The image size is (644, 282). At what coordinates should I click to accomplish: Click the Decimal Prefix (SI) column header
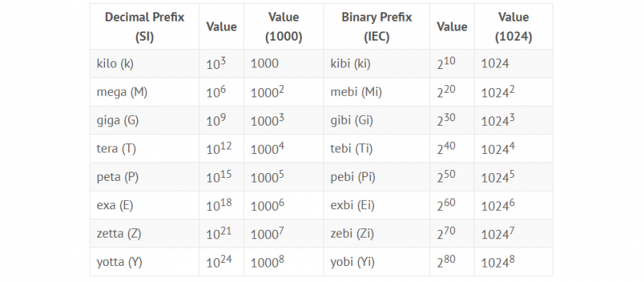145,27
